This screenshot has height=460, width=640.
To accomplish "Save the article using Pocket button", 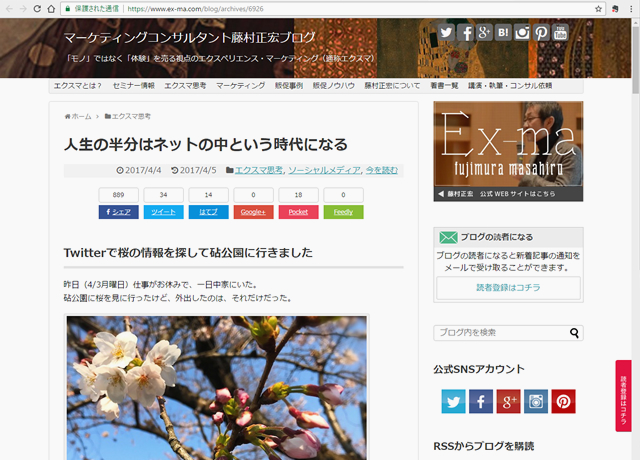I will [x=298, y=212].
